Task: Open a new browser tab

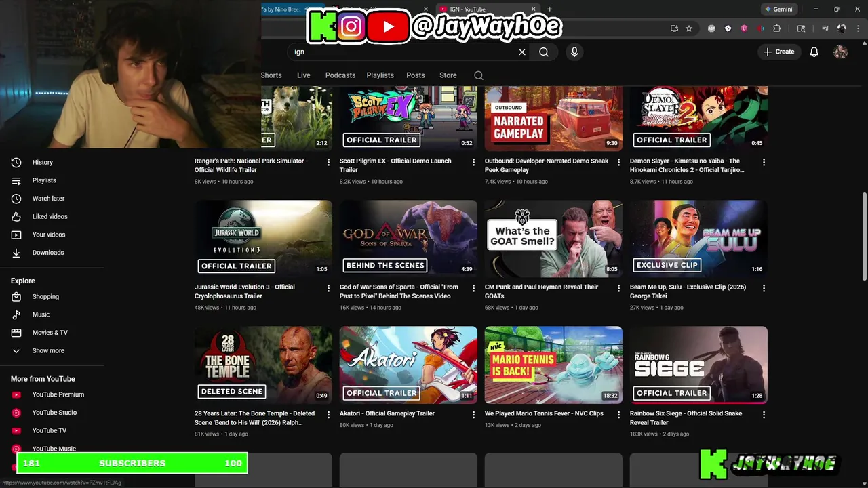Action: point(549,9)
